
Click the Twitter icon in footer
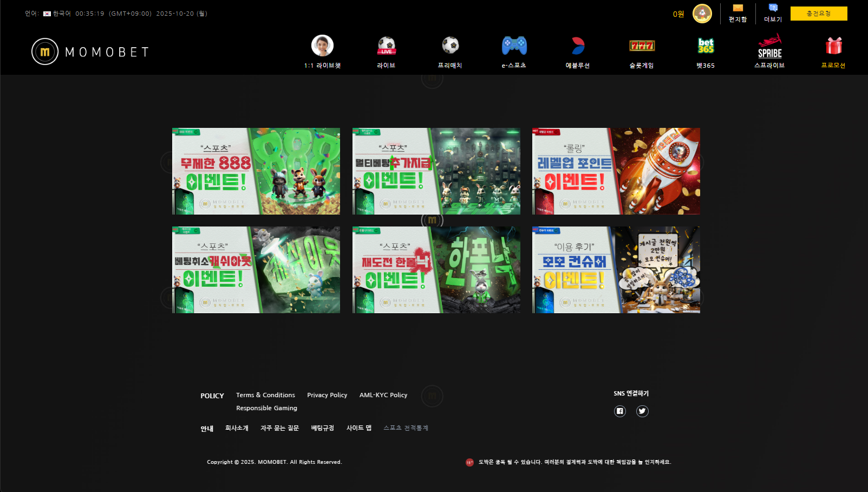coord(642,411)
